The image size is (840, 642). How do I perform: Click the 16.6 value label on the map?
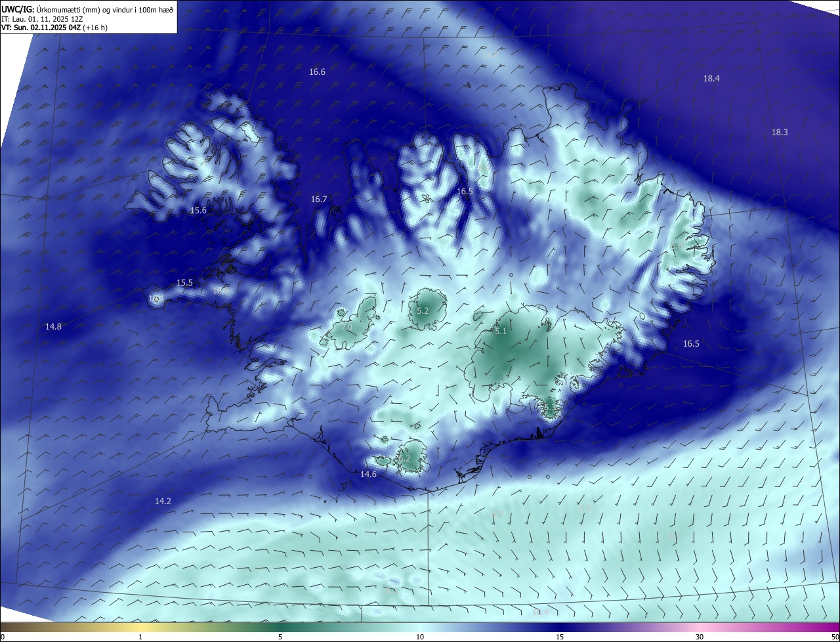[317, 72]
